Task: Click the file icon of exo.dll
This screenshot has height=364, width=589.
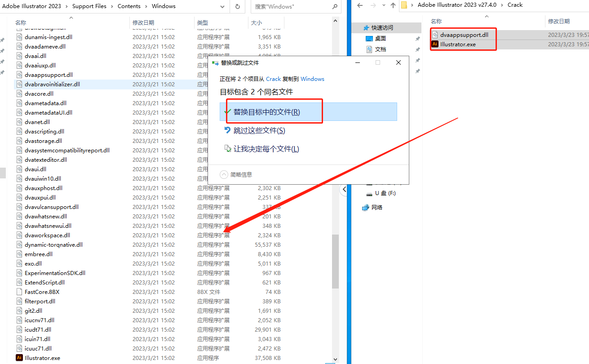Action: pyautogui.click(x=19, y=263)
